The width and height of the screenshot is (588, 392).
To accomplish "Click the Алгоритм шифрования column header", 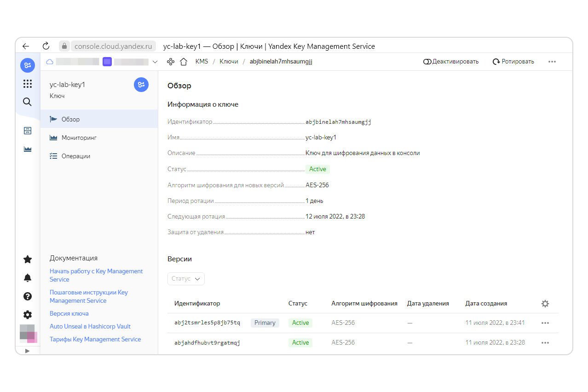I will pos(364,304).
